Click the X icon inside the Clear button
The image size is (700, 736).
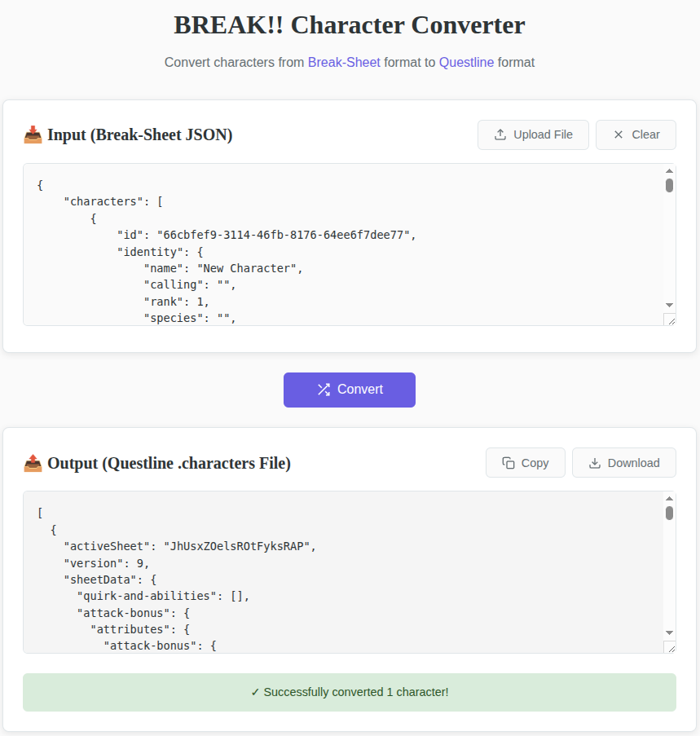[618, 134]
